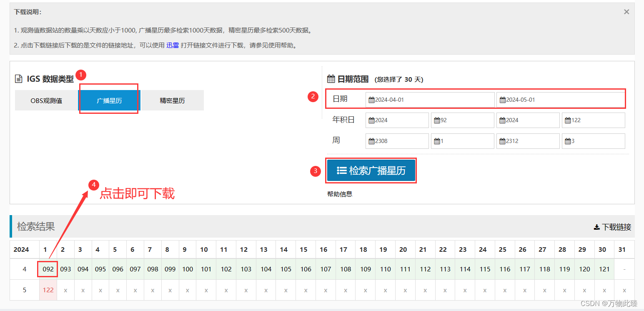Click the start date input showing 2024-04-01
The height and width of the screenshot is (311, 644).
coord(429,100)
